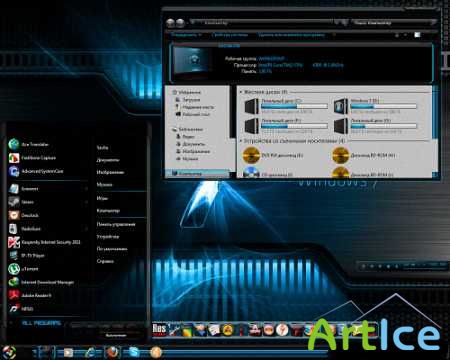450x360 pixels.
Task: Launch Kaspersky Internet Security 2011
Action: pyautogui.click(x=44, y=242)
